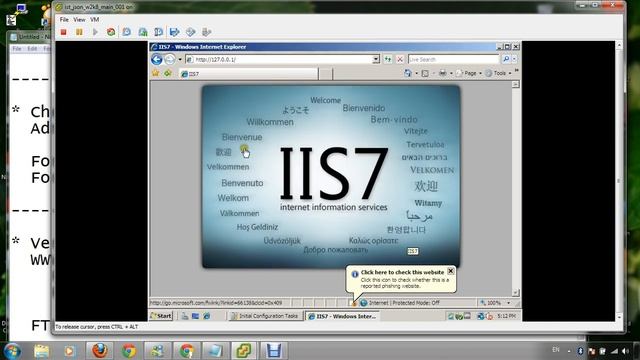Open the File menu of the VM console
Screen dimensions: 640x360
point(64,20)
